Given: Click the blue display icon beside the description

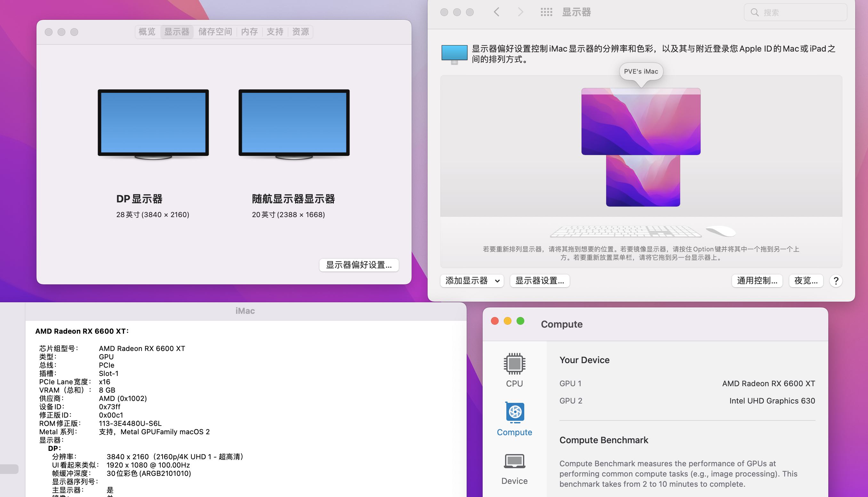Looking at the screenshot, I should tap(454, 54).
